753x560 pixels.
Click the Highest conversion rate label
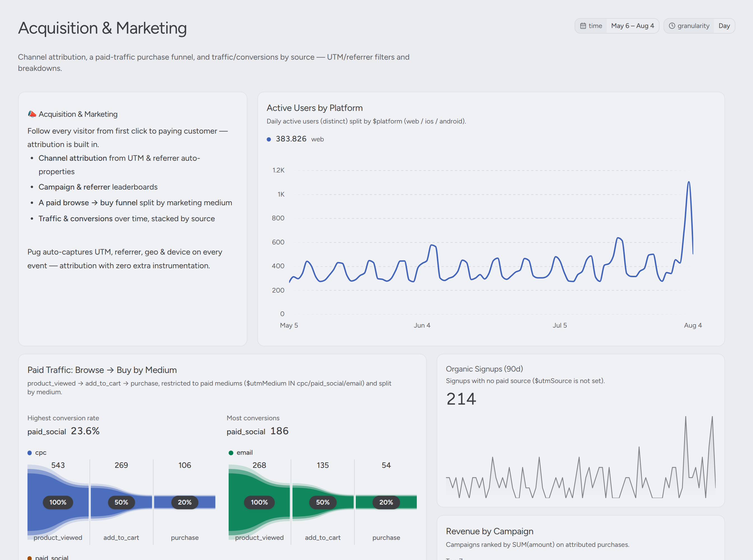63,418
